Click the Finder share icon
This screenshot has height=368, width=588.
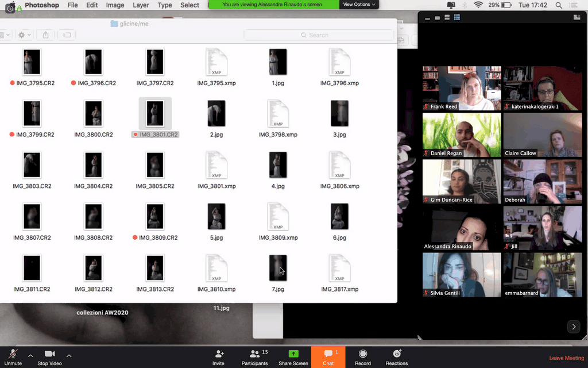46,35
